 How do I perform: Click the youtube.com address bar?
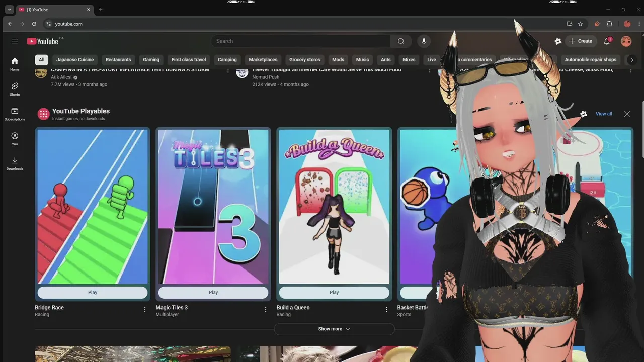[302, 24]
